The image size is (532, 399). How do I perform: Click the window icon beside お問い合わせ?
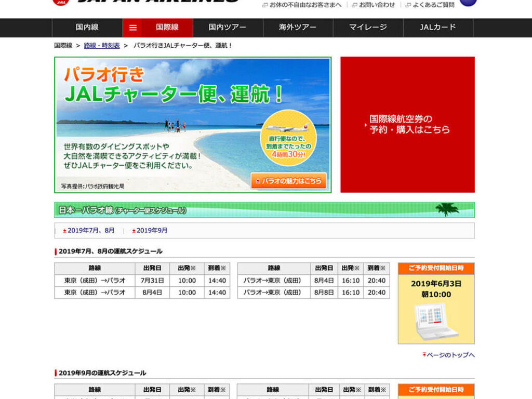click(x=354, y=5)
